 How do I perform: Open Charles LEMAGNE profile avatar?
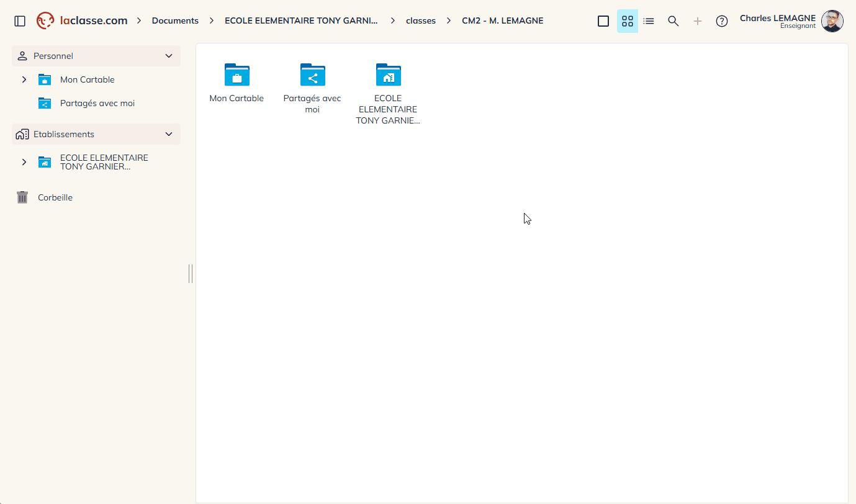pos(832,21)
